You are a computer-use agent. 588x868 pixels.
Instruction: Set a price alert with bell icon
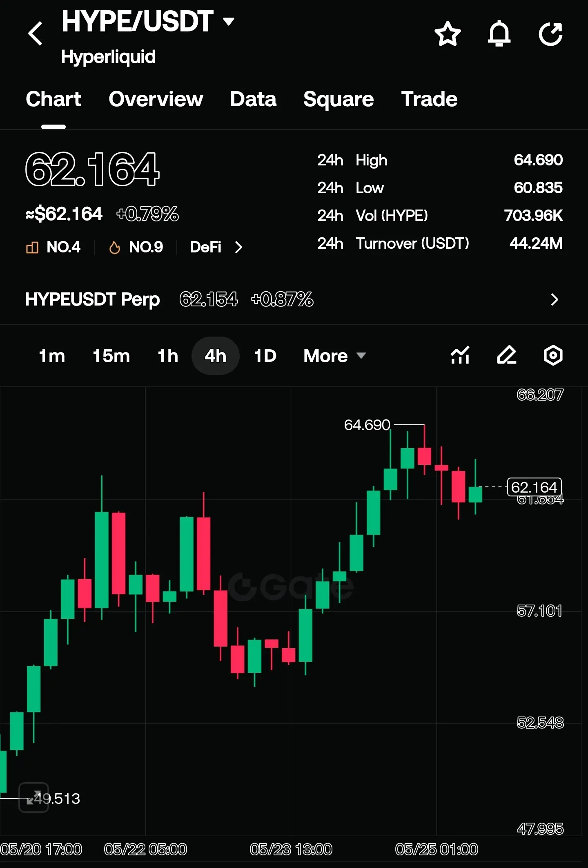499,33
